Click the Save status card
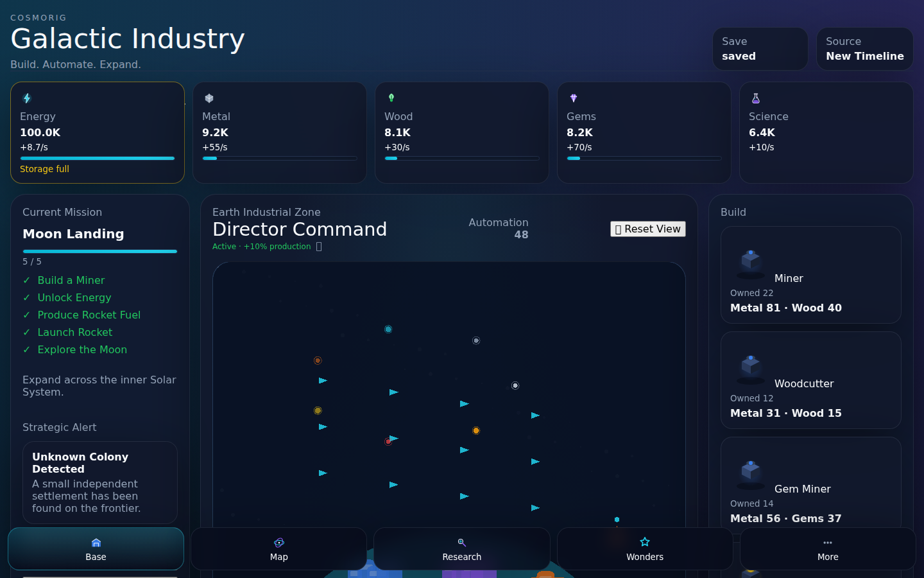This screenshot has height=578, width=924. pyautogui.click(x=760, y=49)
